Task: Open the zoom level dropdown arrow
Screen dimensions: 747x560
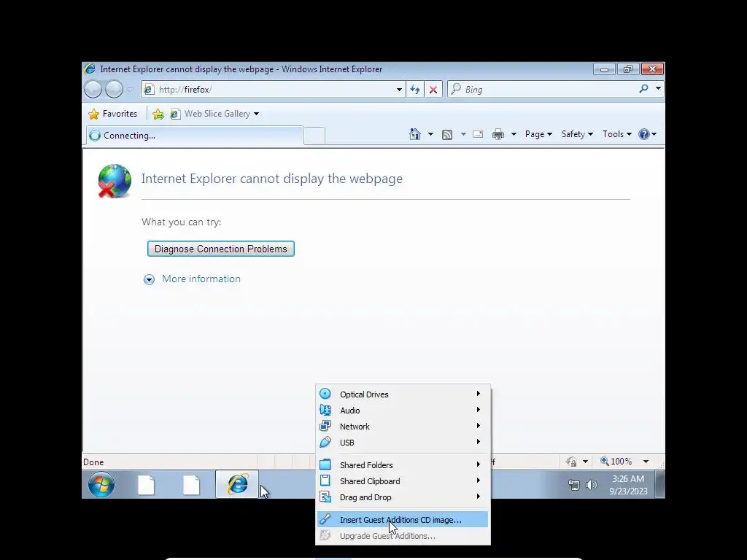Action: click(x=646, y=462)
